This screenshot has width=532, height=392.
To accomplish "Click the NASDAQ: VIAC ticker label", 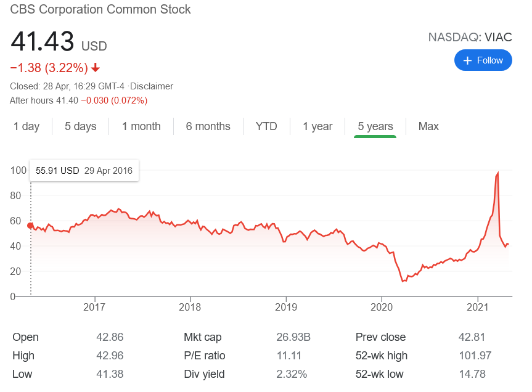I will [470, 37].
